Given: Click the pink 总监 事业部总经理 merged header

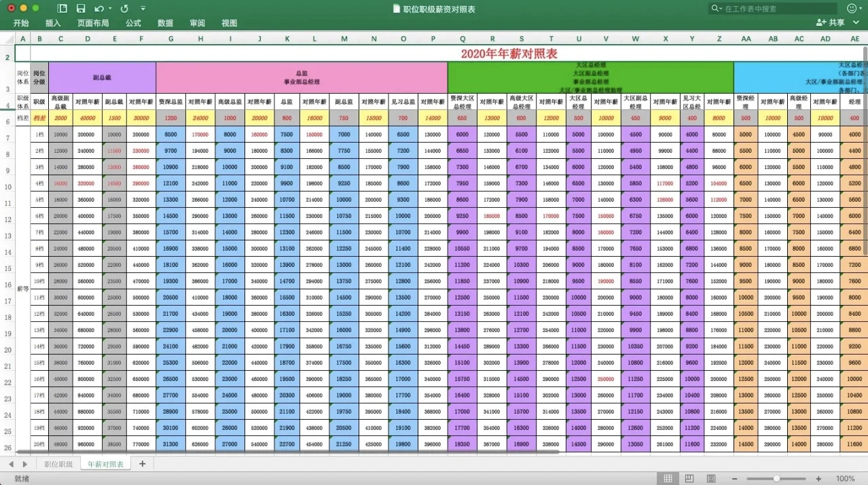Looking at the screenshot, I should pyautogui.click(x=302, y=78).
